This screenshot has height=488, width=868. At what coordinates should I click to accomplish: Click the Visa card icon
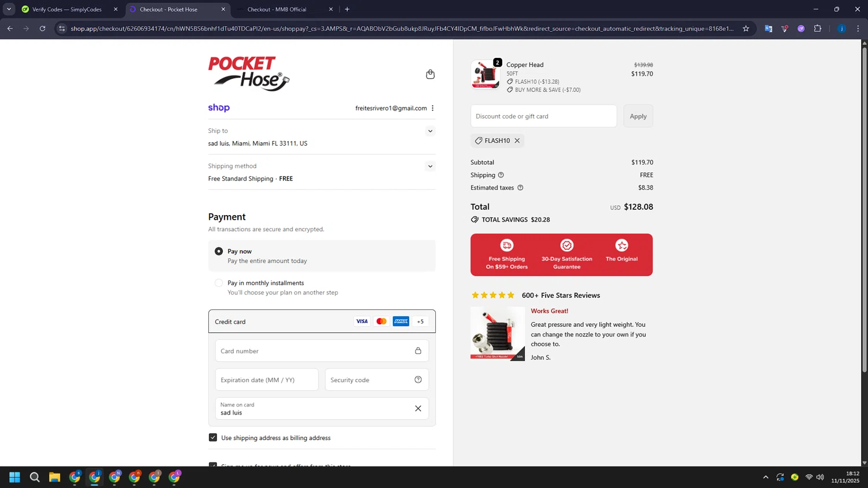pyautogui.click(x=362, y=321)
